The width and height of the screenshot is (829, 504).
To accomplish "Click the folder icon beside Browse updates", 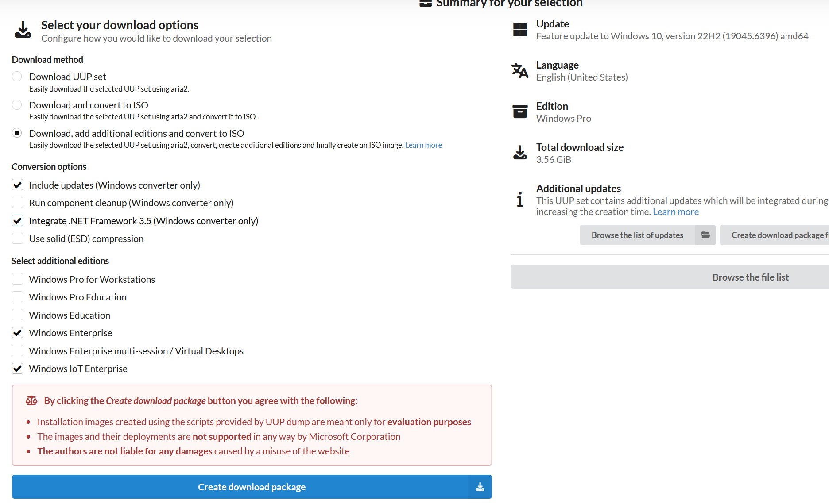I will click(x=705, y=235).
